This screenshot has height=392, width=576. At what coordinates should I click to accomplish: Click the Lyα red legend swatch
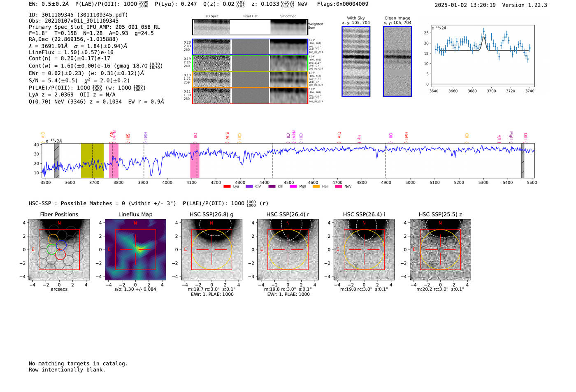click(x=227, y=186)
